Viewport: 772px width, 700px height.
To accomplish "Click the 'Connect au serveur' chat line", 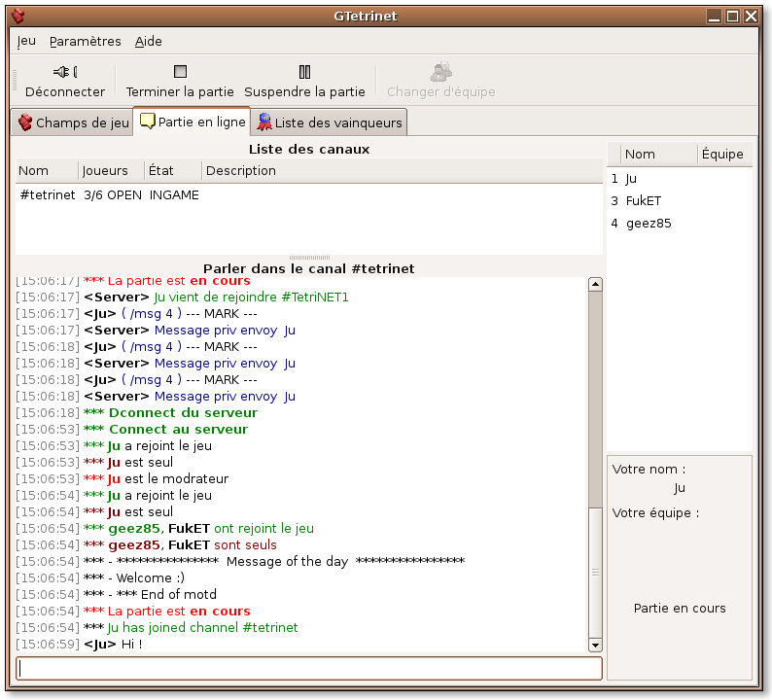I will tap(131, 430).
